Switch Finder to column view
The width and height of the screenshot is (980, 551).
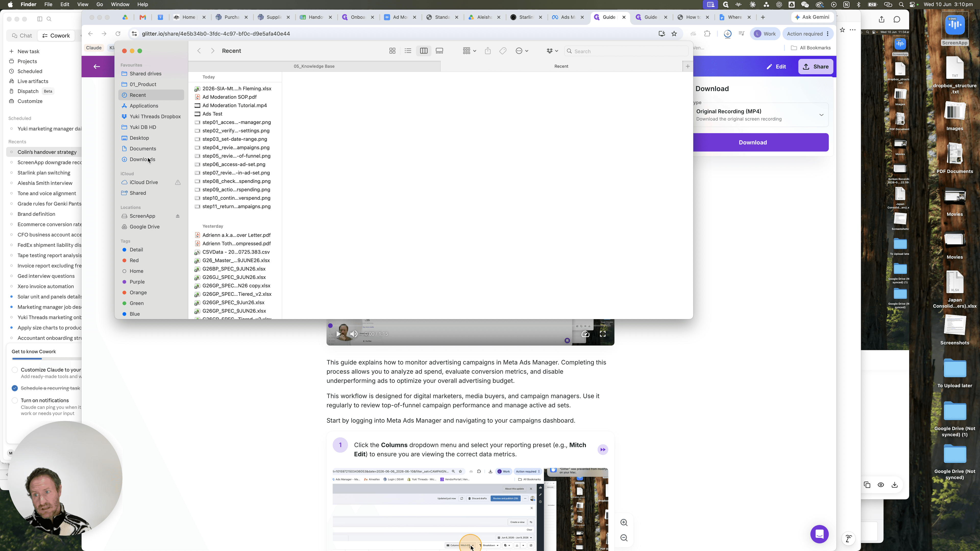423,51
